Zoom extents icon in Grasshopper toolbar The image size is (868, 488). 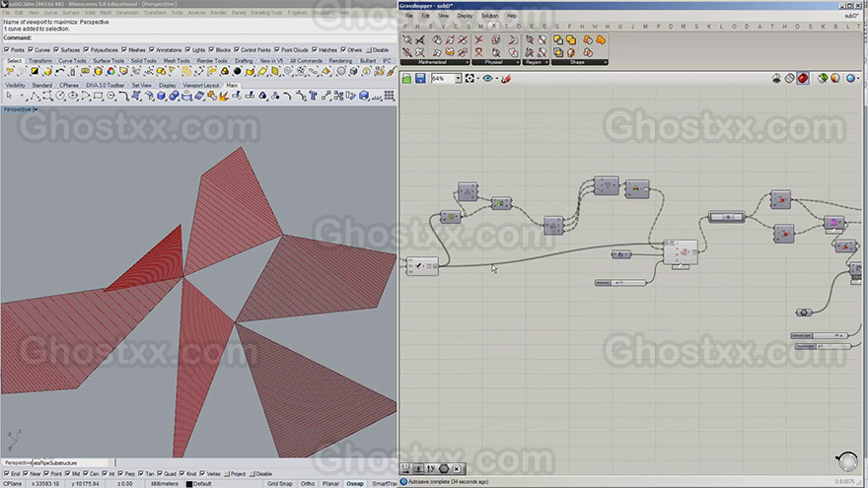pos(470,79)
